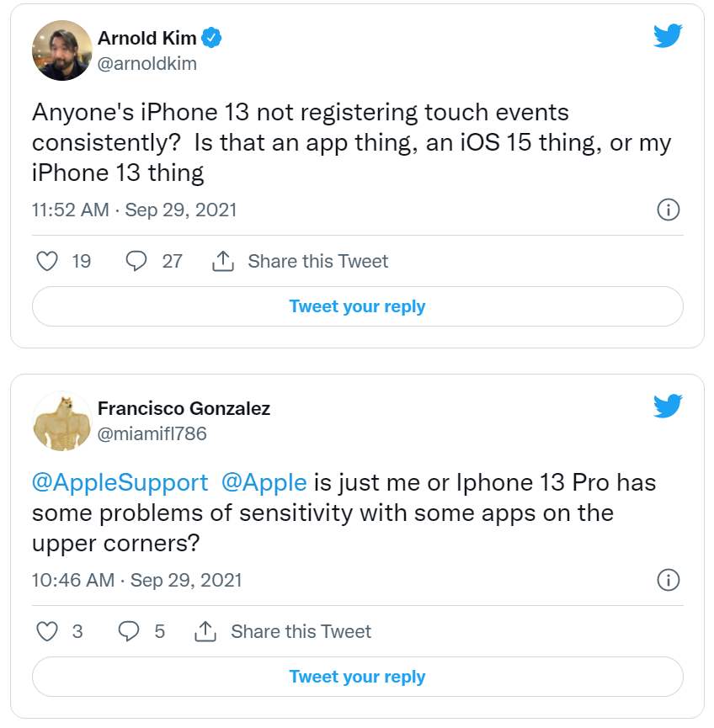The image size is (714, 728).
Task: Like Francisco Gonzalez's tweet with the heart icon
Action: (48, 631)
